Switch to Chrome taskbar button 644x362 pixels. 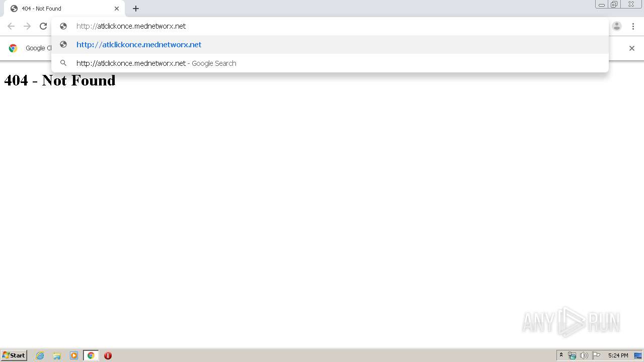click(x=91, y=355)
